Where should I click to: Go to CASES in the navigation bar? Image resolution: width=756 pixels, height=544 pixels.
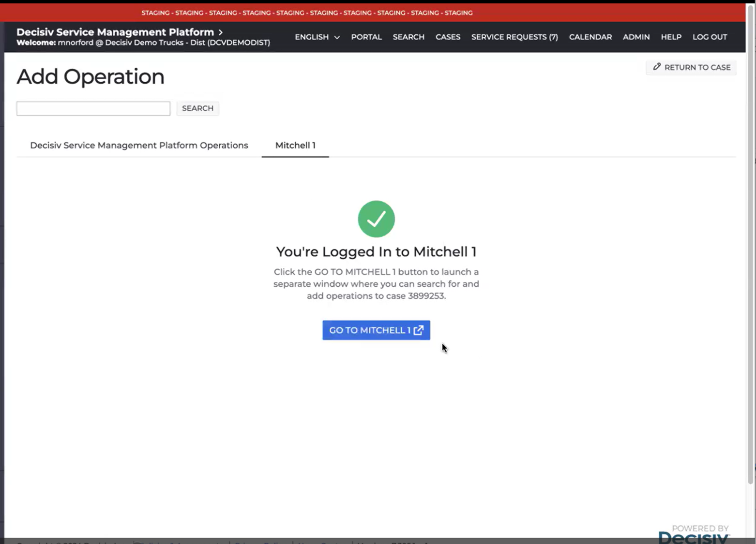point(448,37)
